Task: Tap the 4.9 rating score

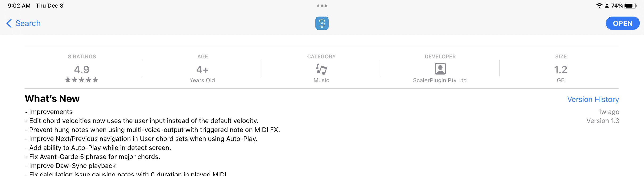Action: 82,70
